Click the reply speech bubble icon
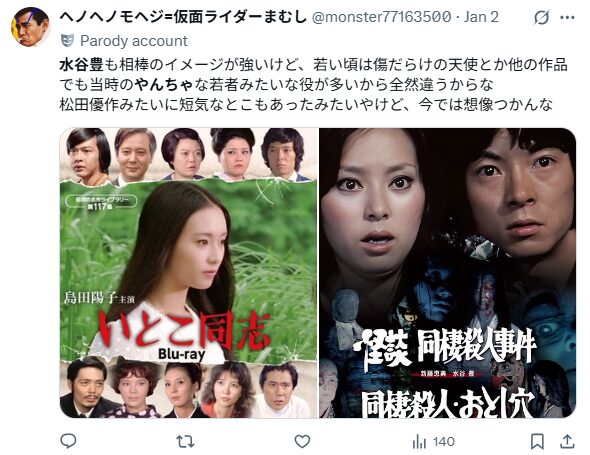This screenshot has width=590, height=455. 68,441
